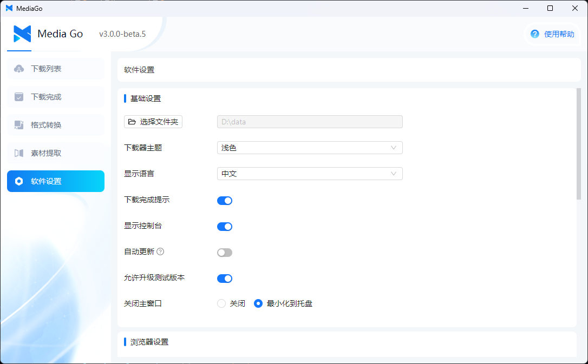
Task: Click the download complete checkmark icon
Action: point(19,97)
